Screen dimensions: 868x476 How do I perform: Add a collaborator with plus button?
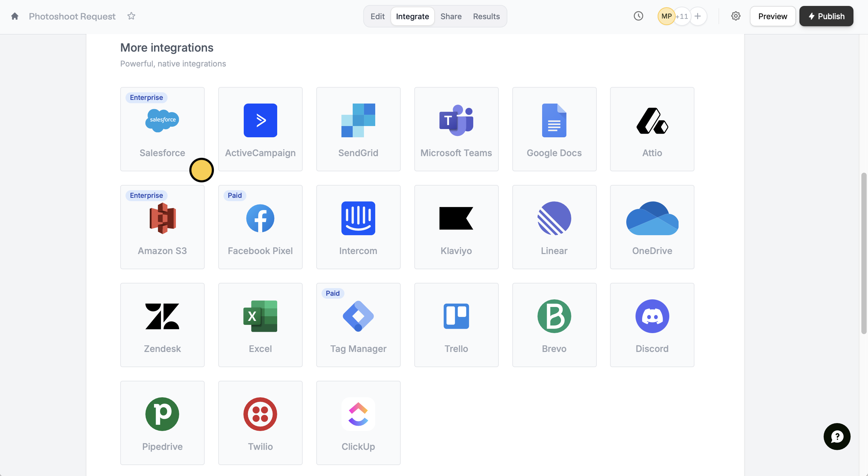[x=697, y=16]
